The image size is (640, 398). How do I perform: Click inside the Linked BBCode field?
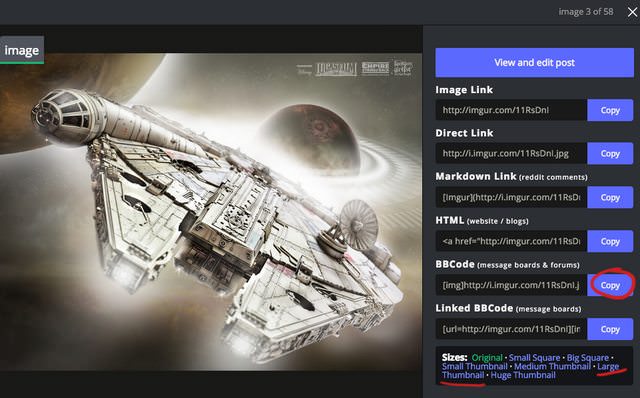511,329
